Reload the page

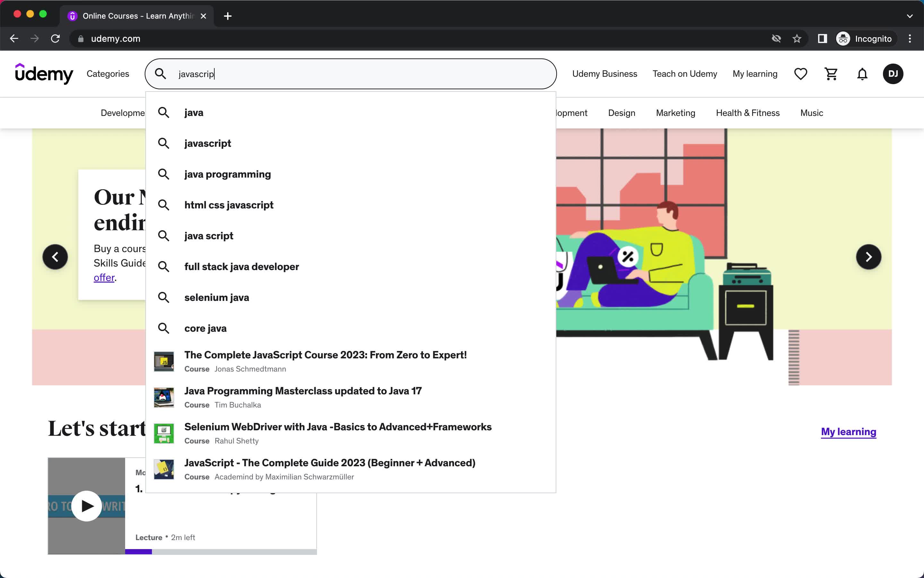56,39
